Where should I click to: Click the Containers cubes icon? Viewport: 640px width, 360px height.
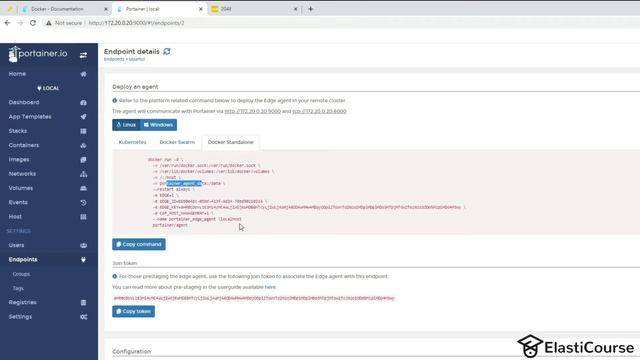pos(83,145)
